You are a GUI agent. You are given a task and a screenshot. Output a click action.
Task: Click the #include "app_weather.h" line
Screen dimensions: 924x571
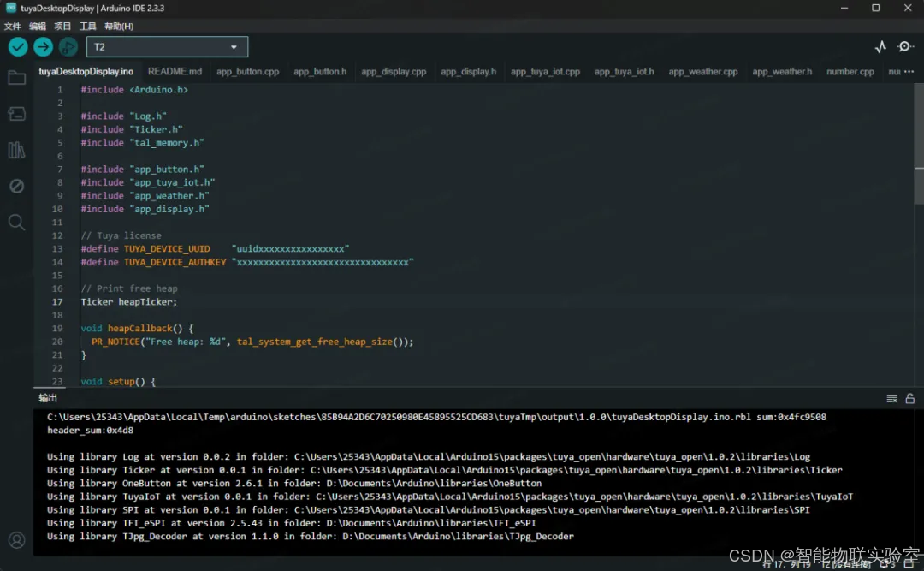145,195
